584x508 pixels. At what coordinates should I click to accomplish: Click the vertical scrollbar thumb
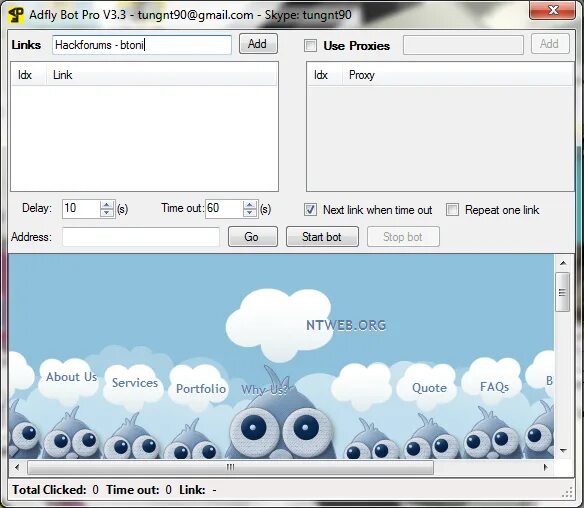(x=562, y=292)
